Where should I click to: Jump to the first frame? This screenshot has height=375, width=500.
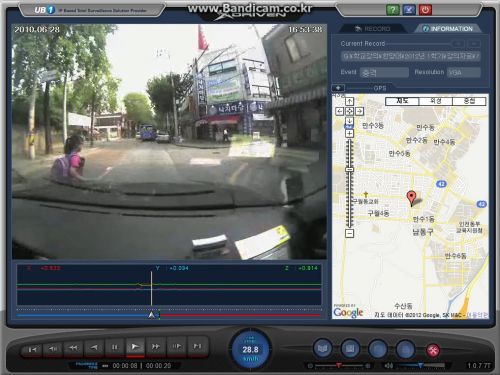(x=32, y=349)
